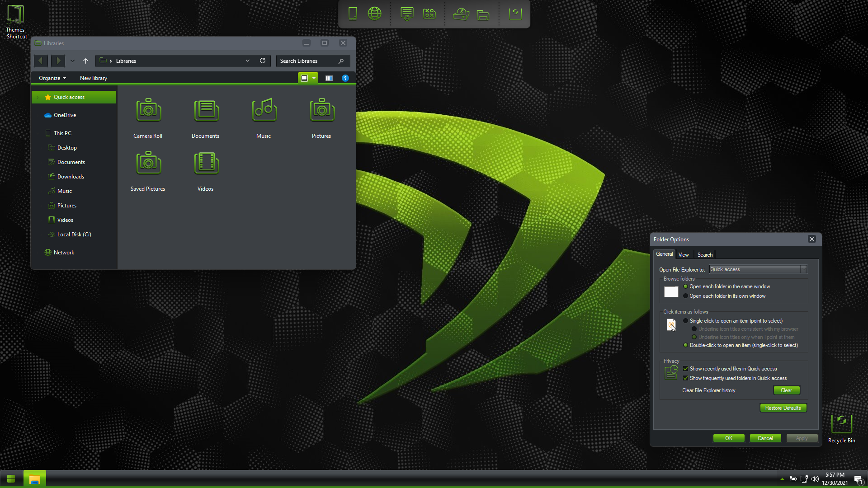
Task: Click the help question mark icon
Action: (x=345, y=78)
